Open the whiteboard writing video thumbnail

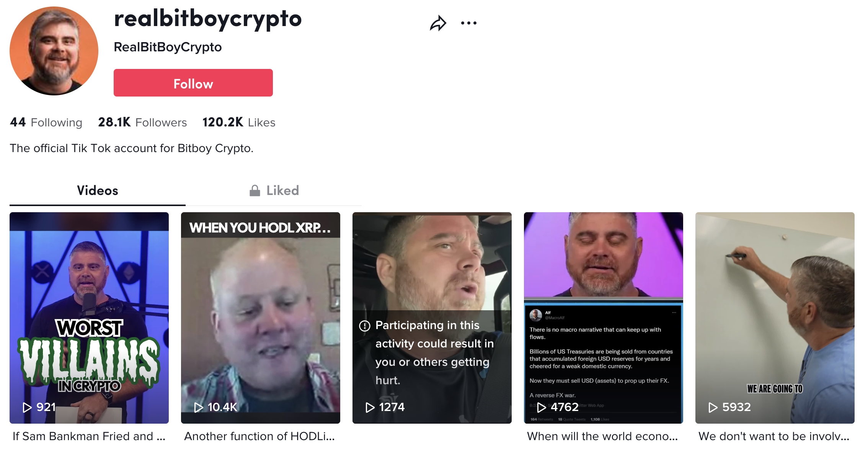click(x=775, y=318)
